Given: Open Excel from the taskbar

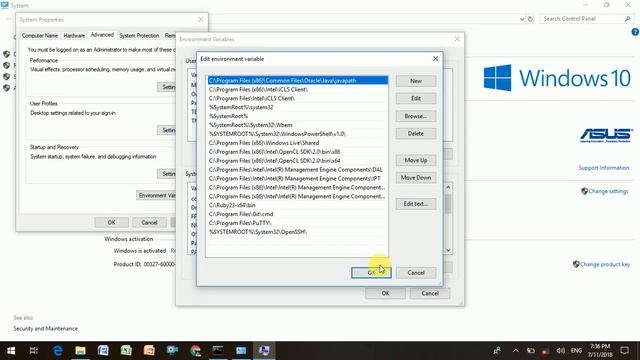Looking at the screenshot, I should (126, 351).
